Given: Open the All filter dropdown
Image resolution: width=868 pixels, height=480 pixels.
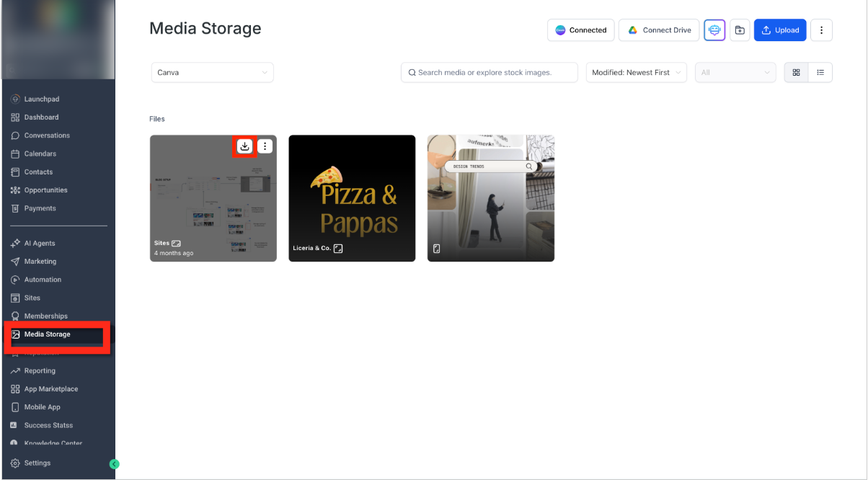Looking at the screenshot, I should tap(735, 73).
